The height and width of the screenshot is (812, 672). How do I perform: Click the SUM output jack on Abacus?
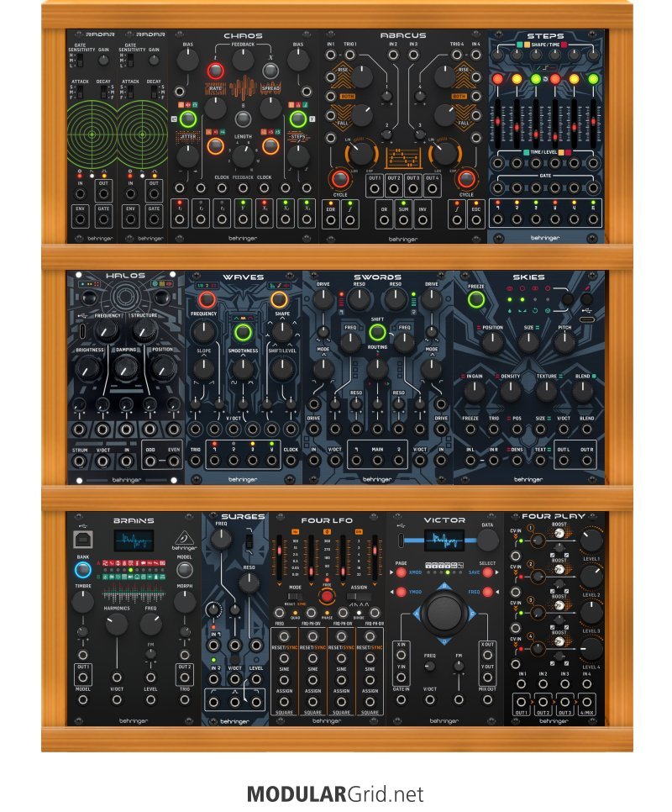403,220
